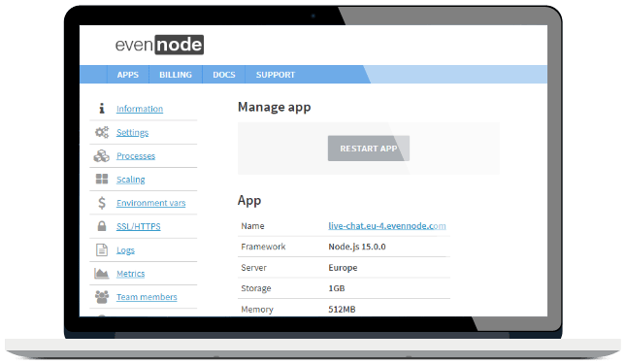The image size is (626, 364).
Task: Click the '512MB' memory value
Action: 342,310
